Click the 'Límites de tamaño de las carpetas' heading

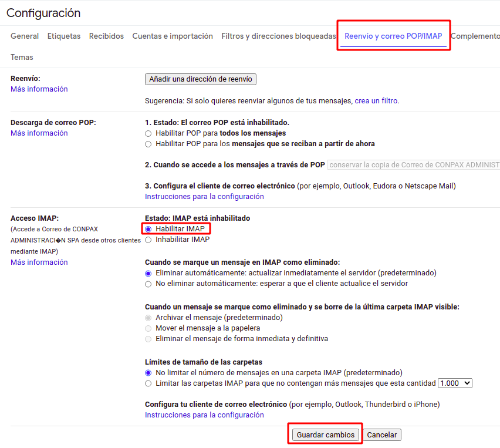(x=204, y=362)
